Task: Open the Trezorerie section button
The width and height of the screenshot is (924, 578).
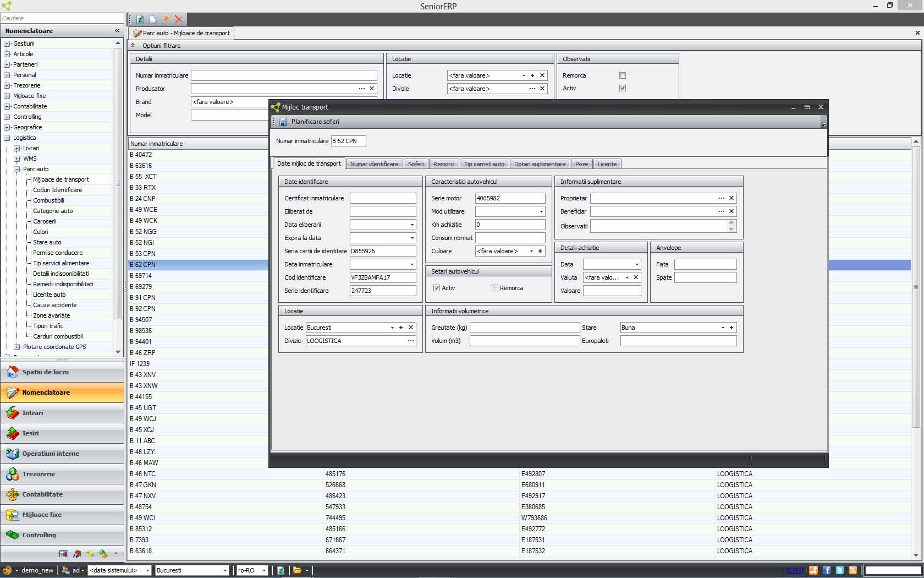Action: click(x=62, y=474)
